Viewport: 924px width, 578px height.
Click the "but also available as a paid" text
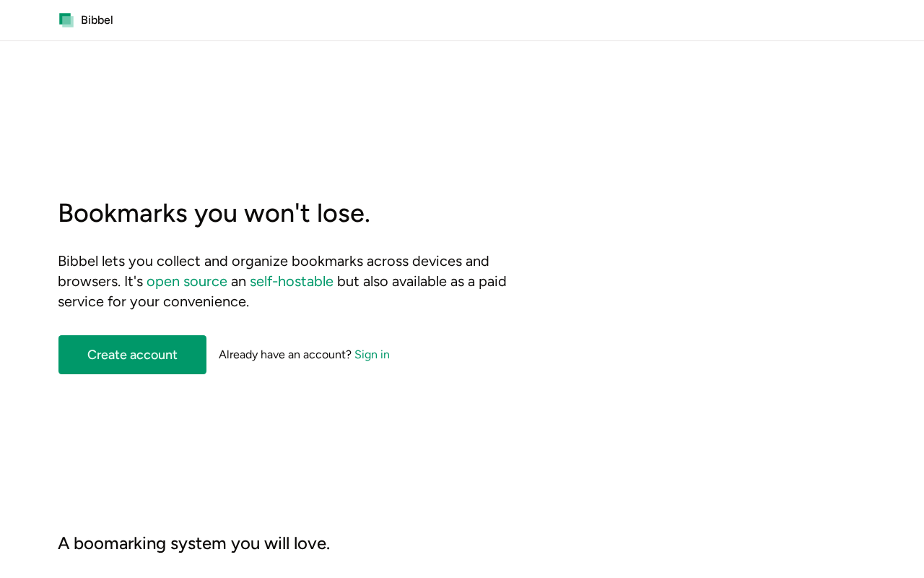coord(422,281)
